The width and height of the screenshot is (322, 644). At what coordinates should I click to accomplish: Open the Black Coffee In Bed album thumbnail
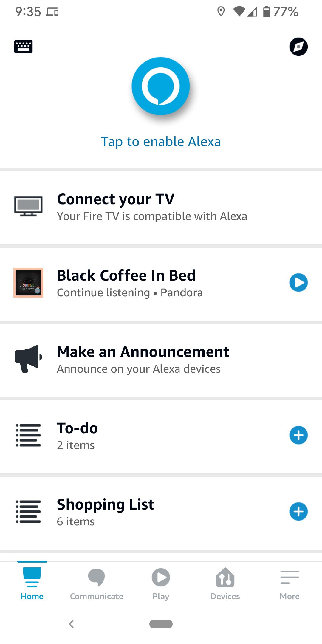tap(28, 283)
